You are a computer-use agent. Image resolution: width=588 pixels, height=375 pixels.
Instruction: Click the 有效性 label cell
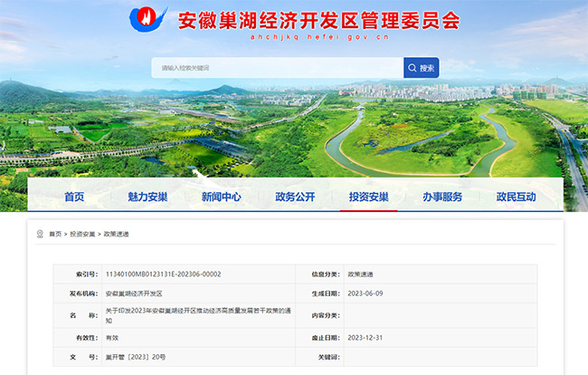point(78,338)
